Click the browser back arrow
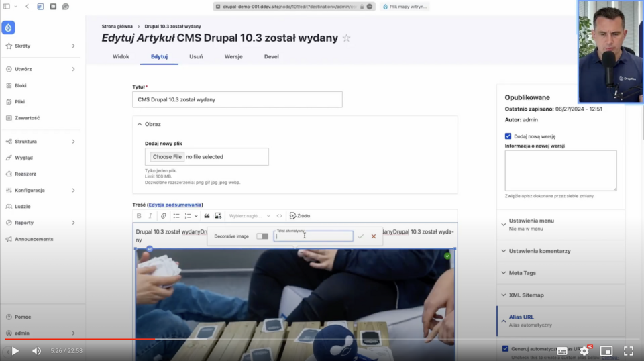This screenshot has height=361, width=644. coord(27,7)
